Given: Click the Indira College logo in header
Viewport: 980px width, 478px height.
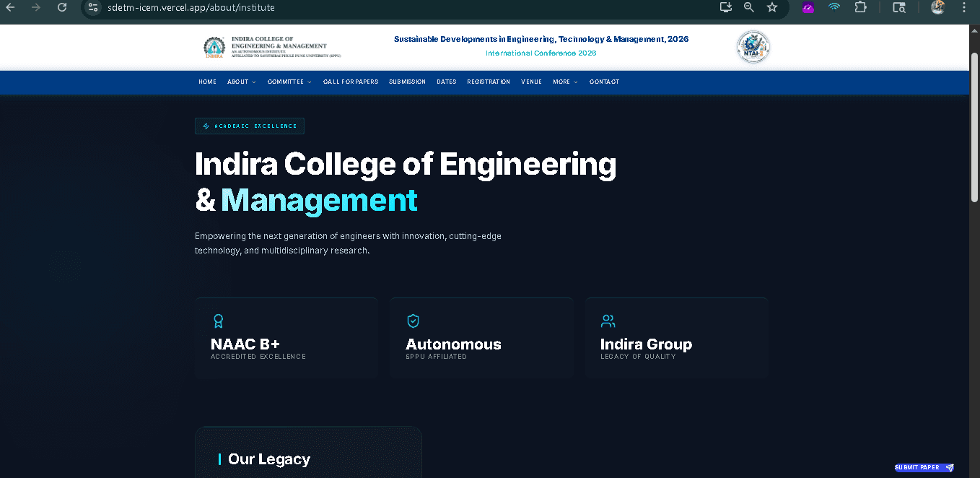Looking at the screenshot, I should click(x=272, y=47).
